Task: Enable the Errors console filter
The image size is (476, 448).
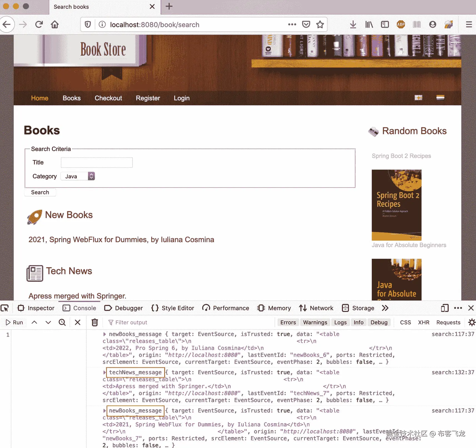Action: tap(288, 322)
